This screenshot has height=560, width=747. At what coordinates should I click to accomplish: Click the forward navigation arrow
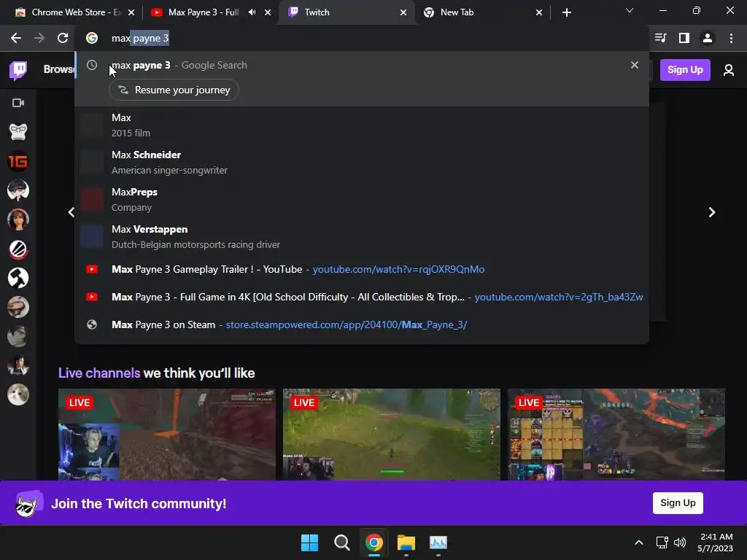click(x=39, y=38)
